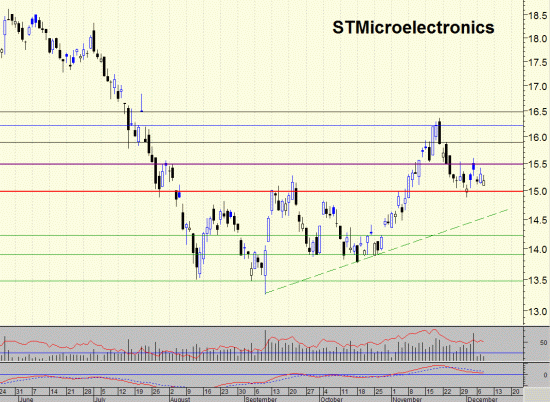Select the 18.5 price axis label
Image resolution: width=550 pixels, height=402 pixels.
coord(538,16)
